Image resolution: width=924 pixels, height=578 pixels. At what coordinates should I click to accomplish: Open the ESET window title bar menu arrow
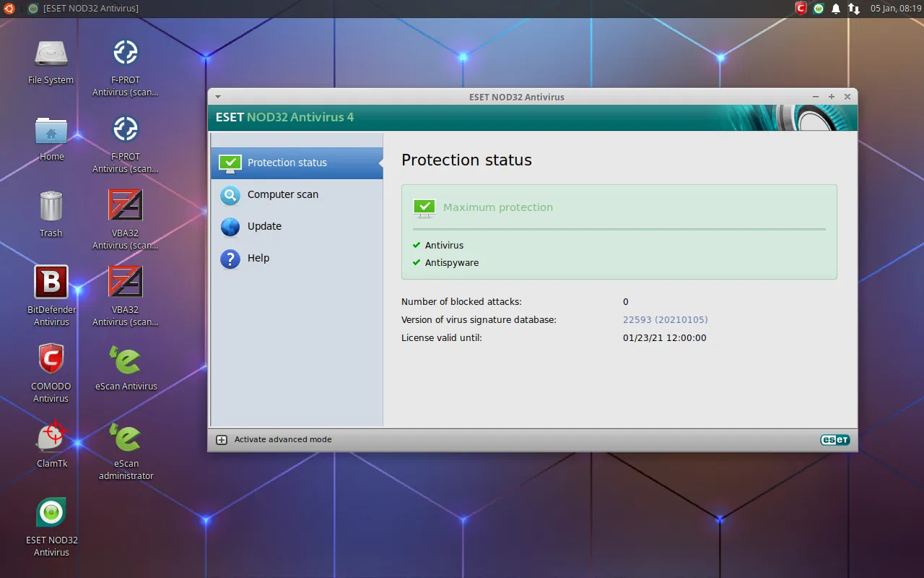coord(218,97)
